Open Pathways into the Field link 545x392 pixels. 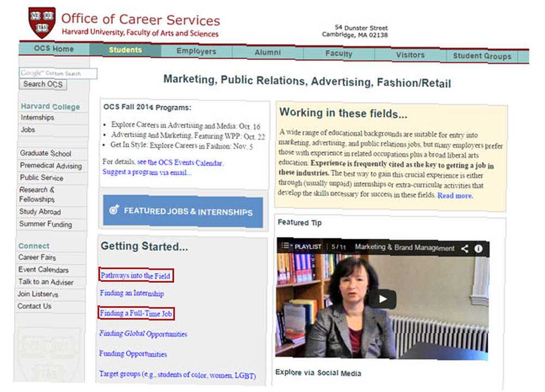pos(136,275)
